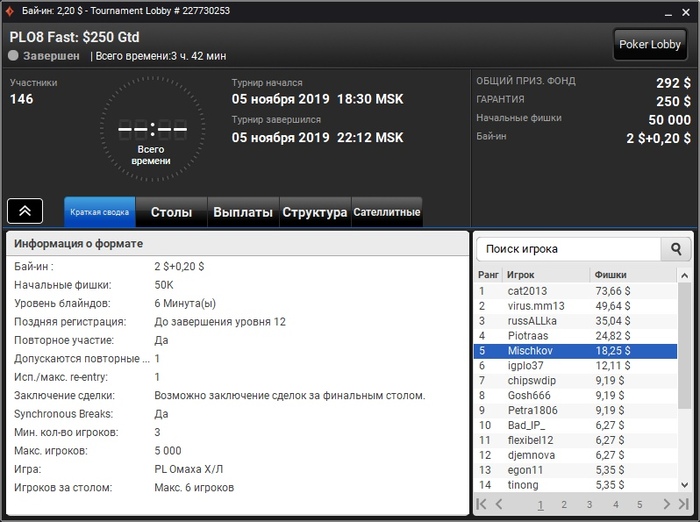Select page 1 of player list
This screenshot has width=700, height=522.
(540, 505)
